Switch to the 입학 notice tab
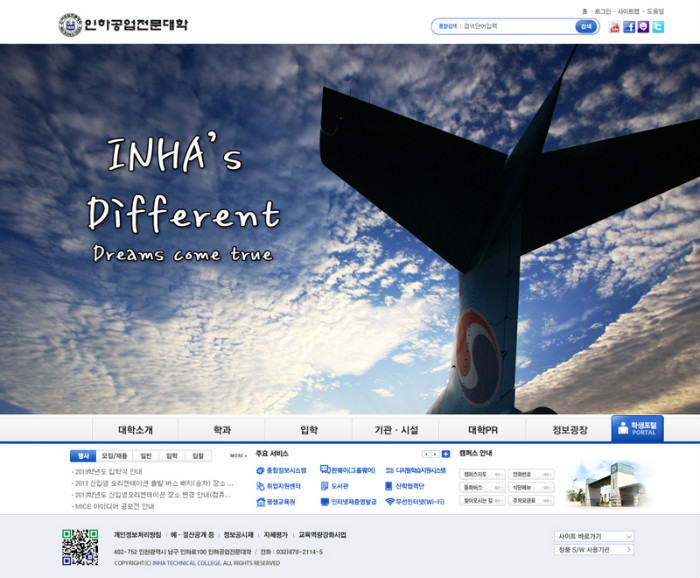700x578 pixels. coord(172,456)
